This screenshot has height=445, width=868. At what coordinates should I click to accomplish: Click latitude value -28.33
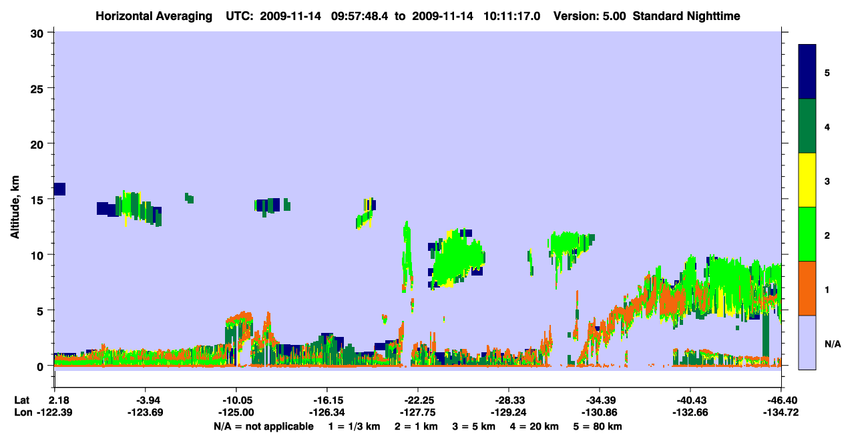point(509,400)
